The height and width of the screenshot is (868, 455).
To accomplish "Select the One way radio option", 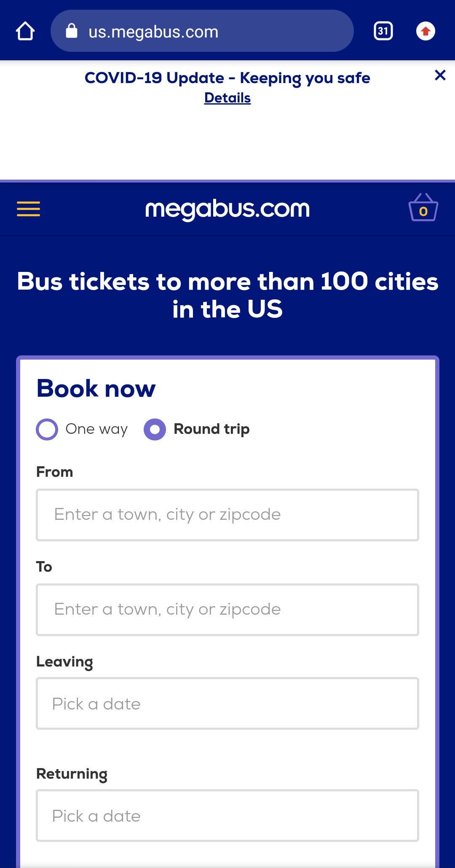I will coord(47,429).
